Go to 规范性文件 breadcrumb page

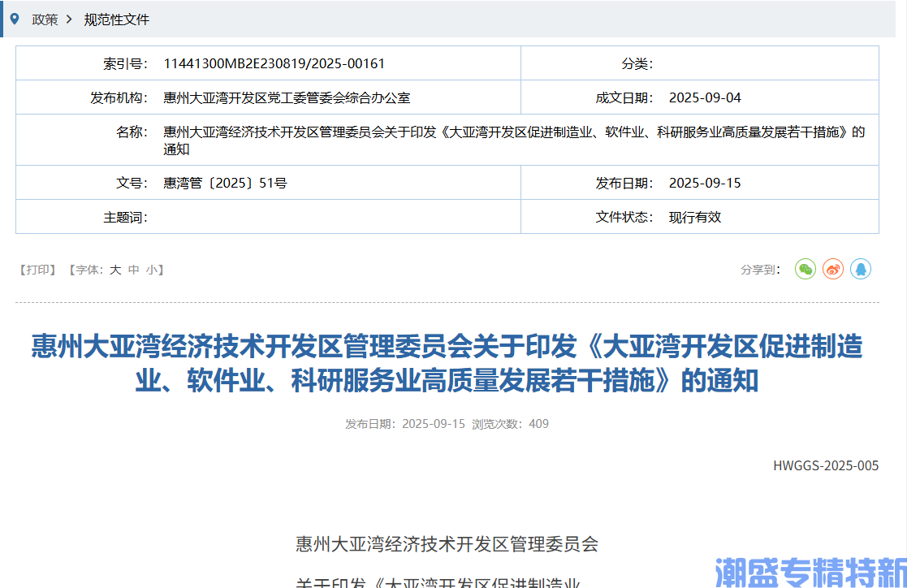pyautogui.click(x=117, y=19)
